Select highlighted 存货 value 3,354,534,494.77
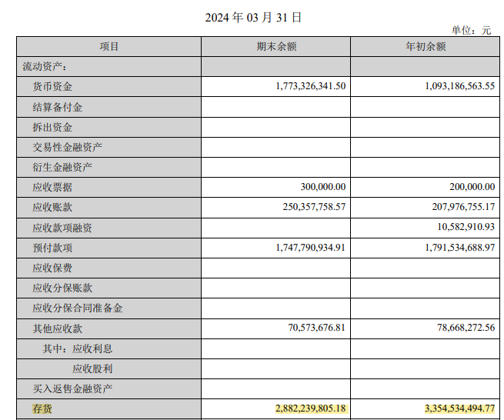This screenshot has width=504, height=420. click(x=459, y=408)
